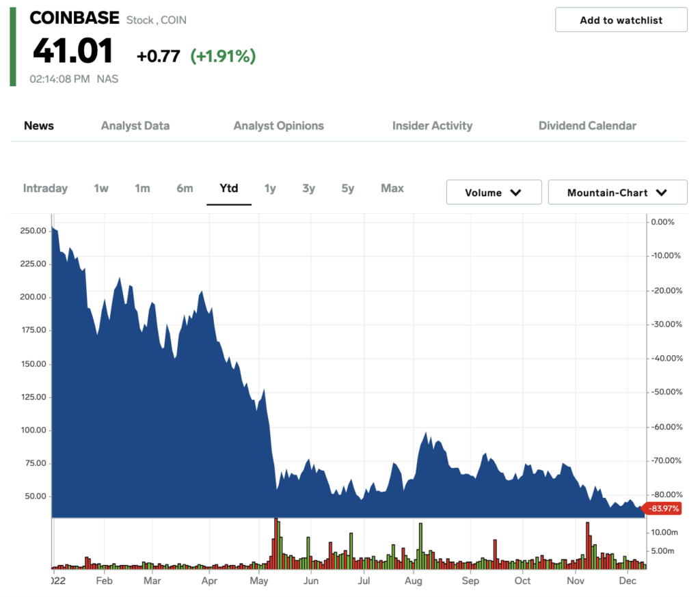Screen dimensions: 700x597
Task: Show the Max chart range
Action: 392,189
